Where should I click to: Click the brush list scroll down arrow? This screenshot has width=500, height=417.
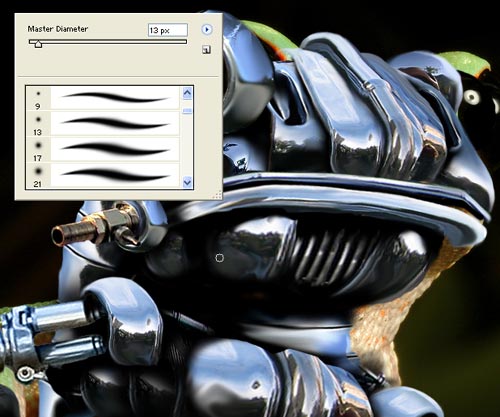tap(187, 182)
